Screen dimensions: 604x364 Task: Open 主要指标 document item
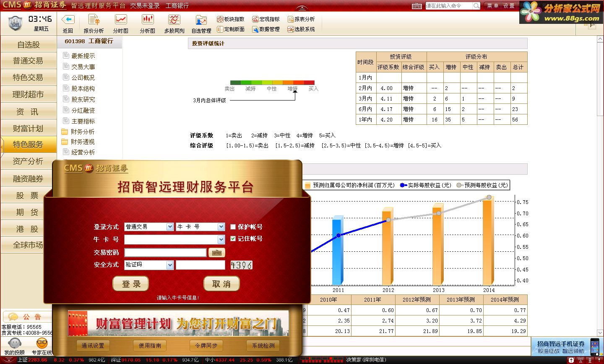(x=79, y=121)
